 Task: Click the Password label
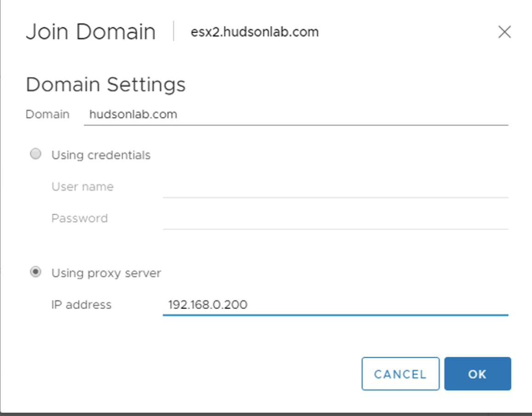(80, 218)
